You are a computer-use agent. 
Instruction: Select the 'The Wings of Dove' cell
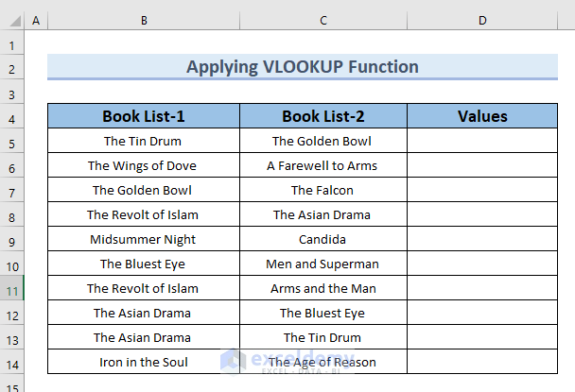143,166
